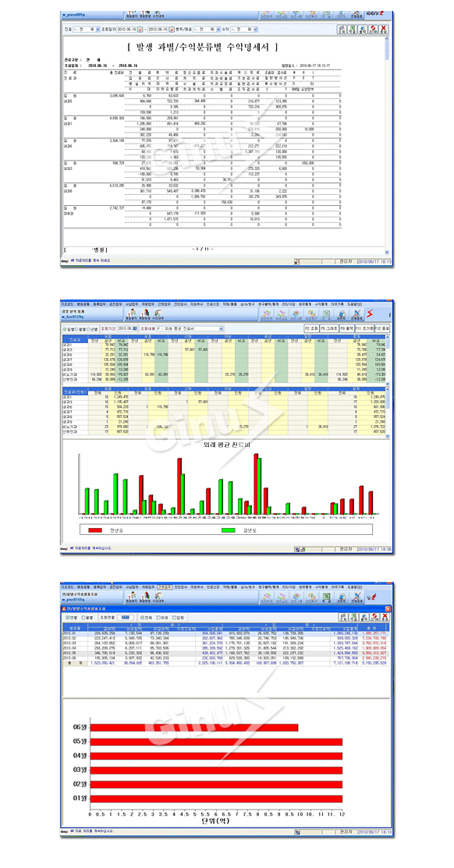
Task: Click the first people icon in middle window toolbar
Action: click(131, 314)
